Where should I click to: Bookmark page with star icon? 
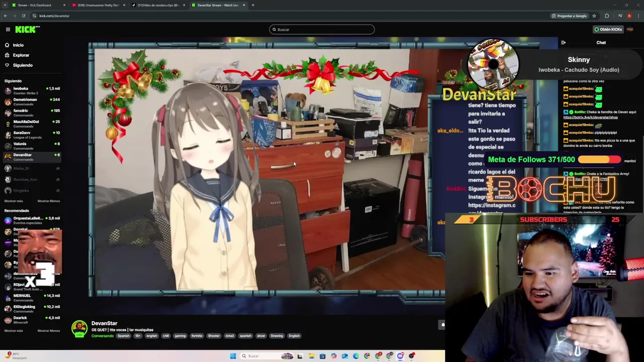594,16
